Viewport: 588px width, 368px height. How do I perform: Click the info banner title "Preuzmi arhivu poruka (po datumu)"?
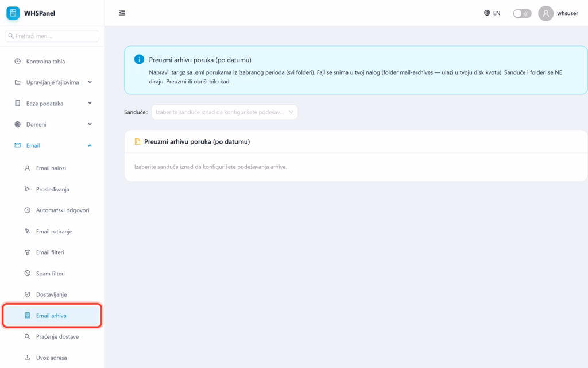click(200, 60)
